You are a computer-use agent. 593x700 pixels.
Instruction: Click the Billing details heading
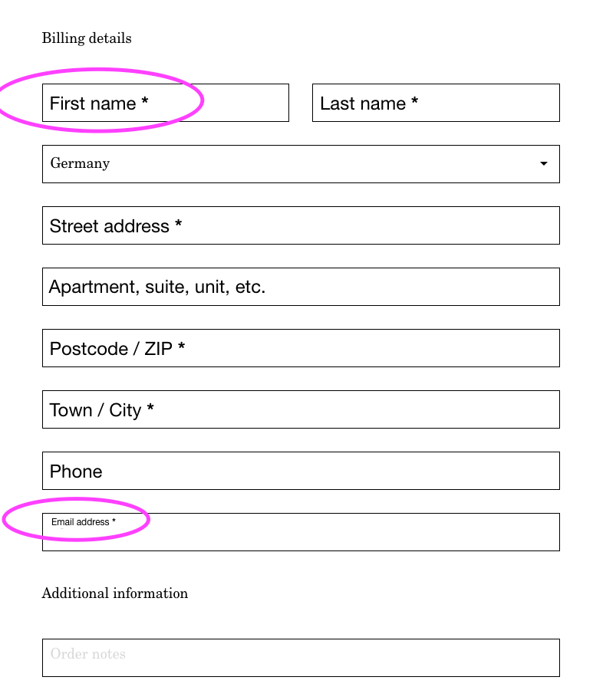(x=87, y=38)
